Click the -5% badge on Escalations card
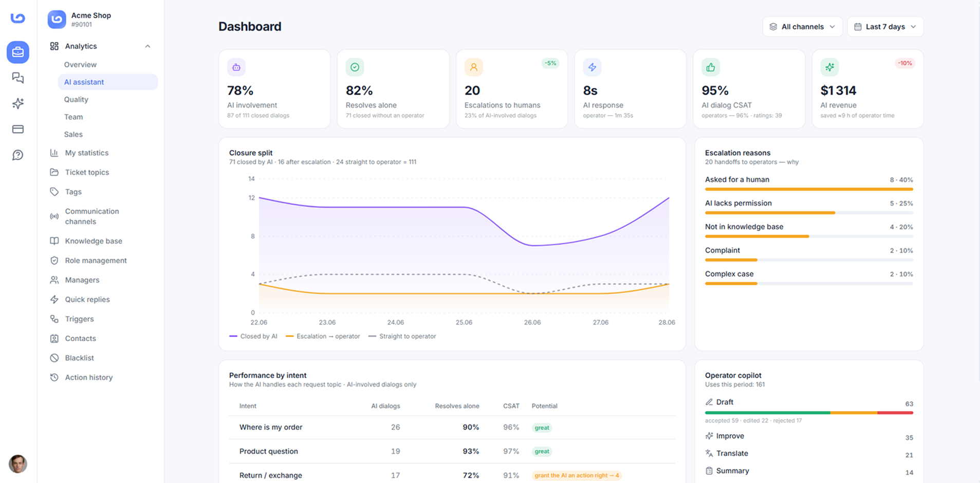980x483 pixels. 550,63
